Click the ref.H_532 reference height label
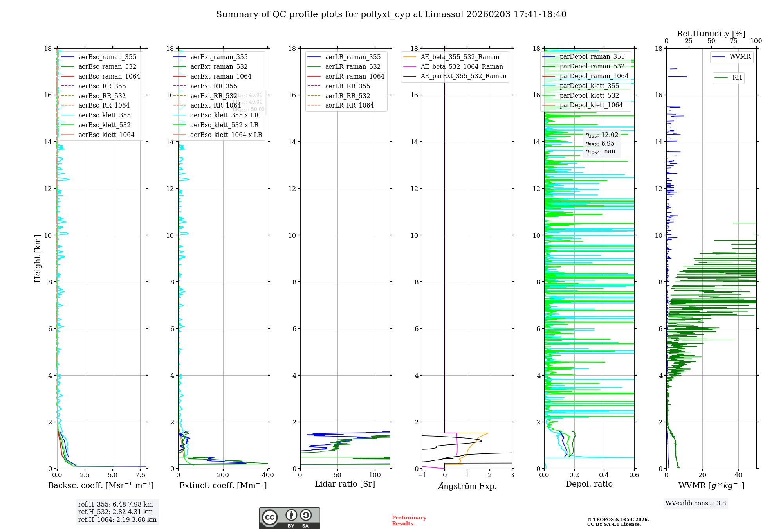This screenshot has width=783, height=532. 115,512
